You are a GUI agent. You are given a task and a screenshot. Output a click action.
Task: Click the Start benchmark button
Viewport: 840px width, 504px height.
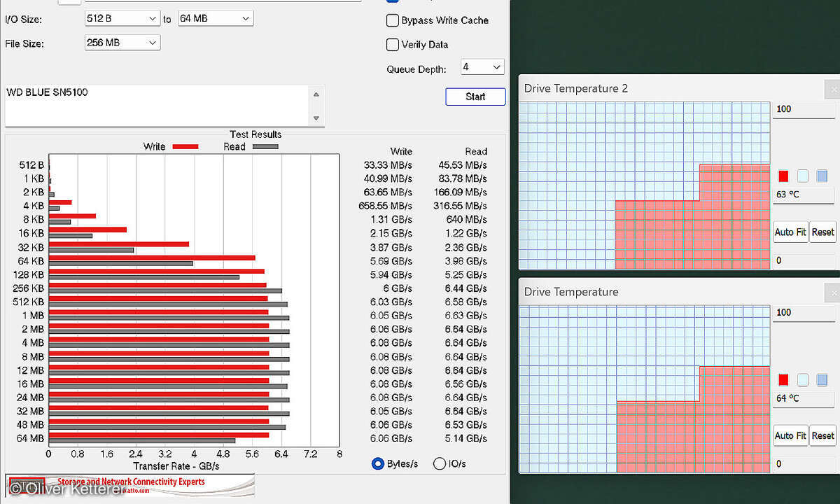pos(475,97)
